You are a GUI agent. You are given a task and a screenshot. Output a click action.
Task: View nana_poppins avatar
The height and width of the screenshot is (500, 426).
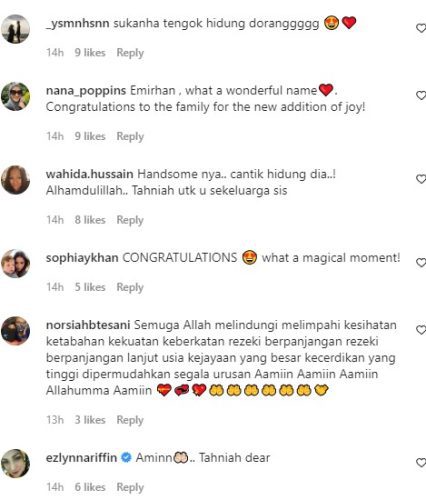pos(15,96)
